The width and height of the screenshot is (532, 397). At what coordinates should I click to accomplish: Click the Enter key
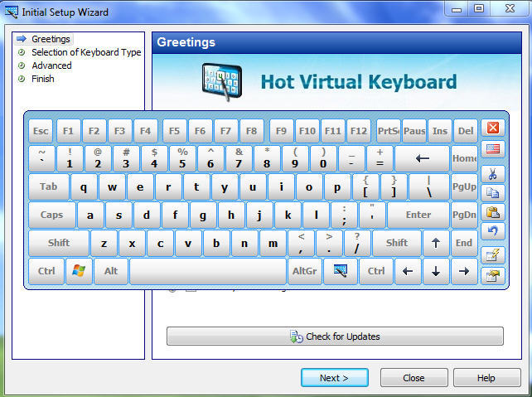point(418,215)
